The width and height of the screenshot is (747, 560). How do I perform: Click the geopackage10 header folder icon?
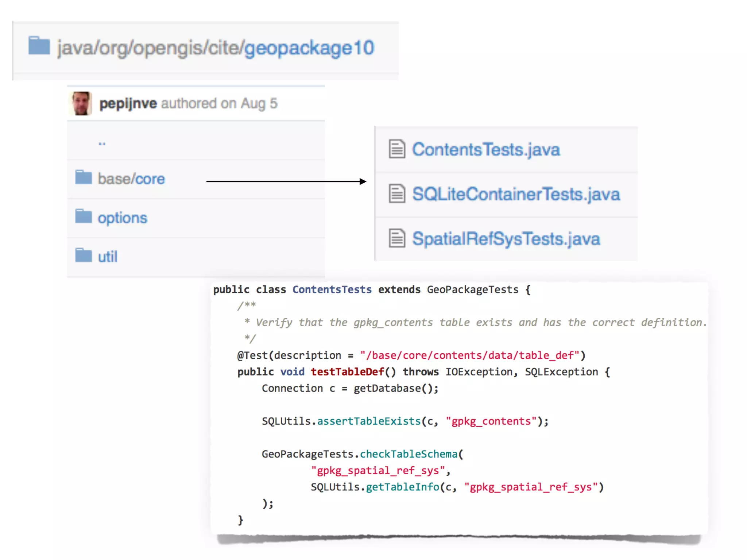[x=39, y=46]
